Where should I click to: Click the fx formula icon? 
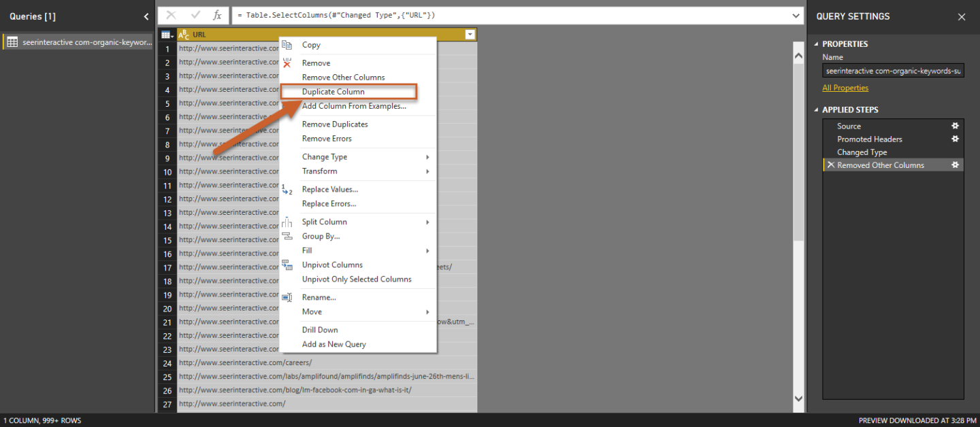pos(217,15)
